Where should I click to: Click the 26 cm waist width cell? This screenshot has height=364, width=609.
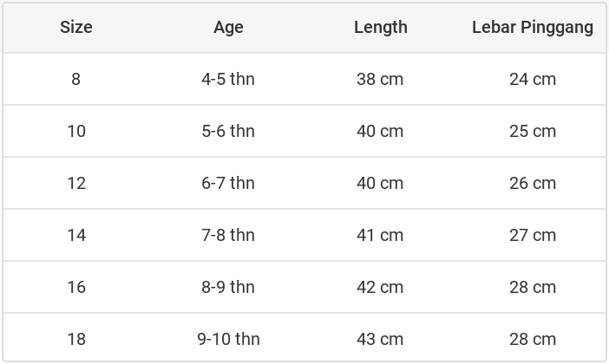(x=533, y=183)
